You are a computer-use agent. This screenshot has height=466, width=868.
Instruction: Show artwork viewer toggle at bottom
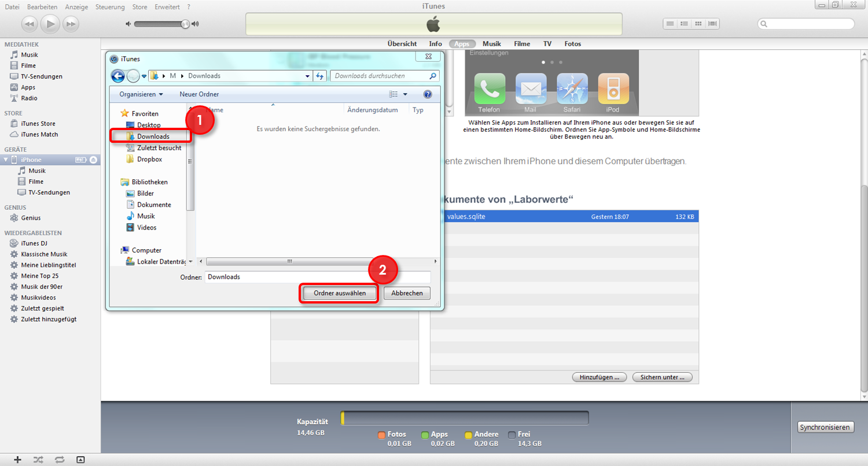pos(80,460)
